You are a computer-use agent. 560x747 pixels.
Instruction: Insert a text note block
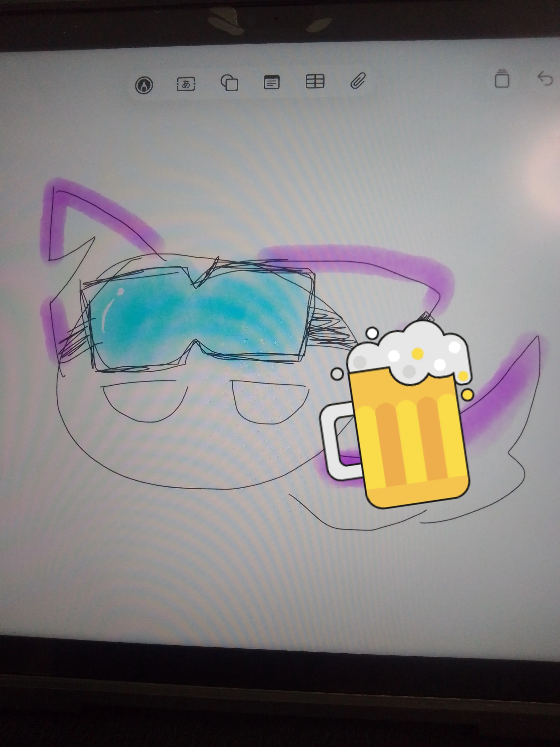click(x=271, y=82)
